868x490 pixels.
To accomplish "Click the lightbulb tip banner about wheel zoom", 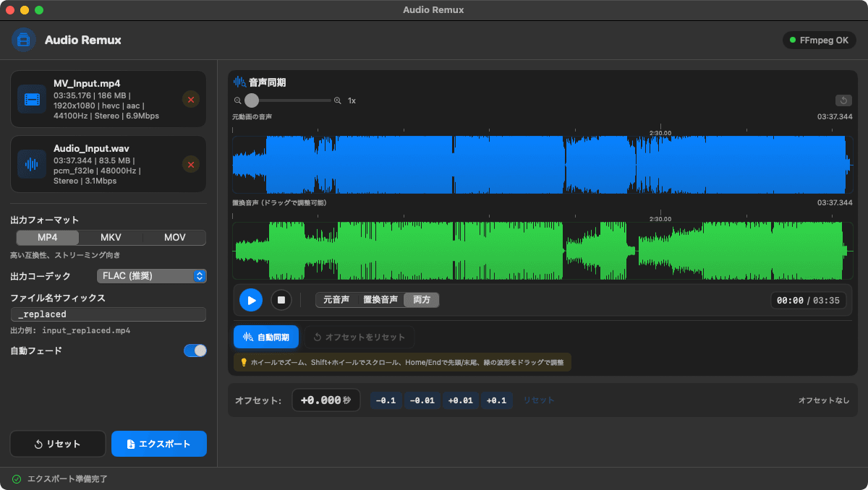I will pos(401,362).
